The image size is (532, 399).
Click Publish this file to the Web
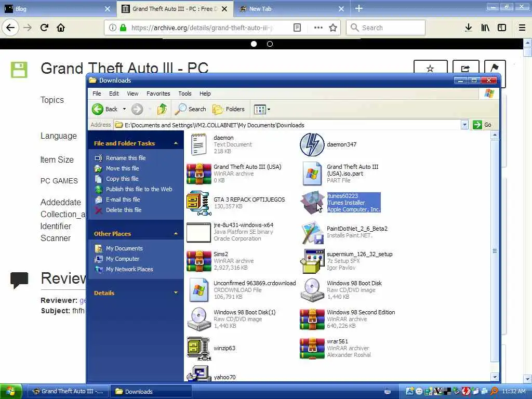tap(139, 189)
